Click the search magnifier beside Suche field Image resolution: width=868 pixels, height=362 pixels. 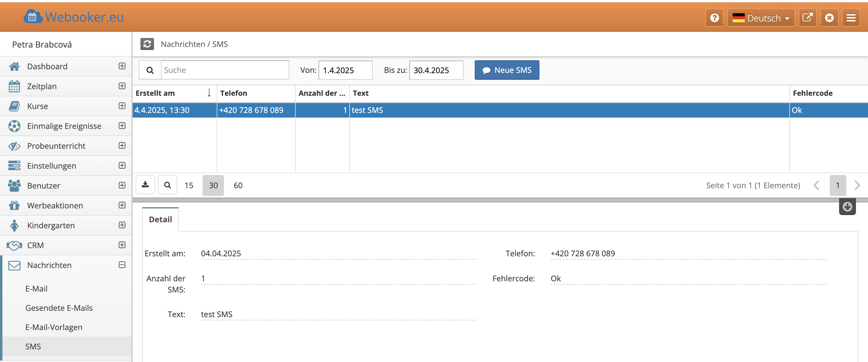point(150,70)
